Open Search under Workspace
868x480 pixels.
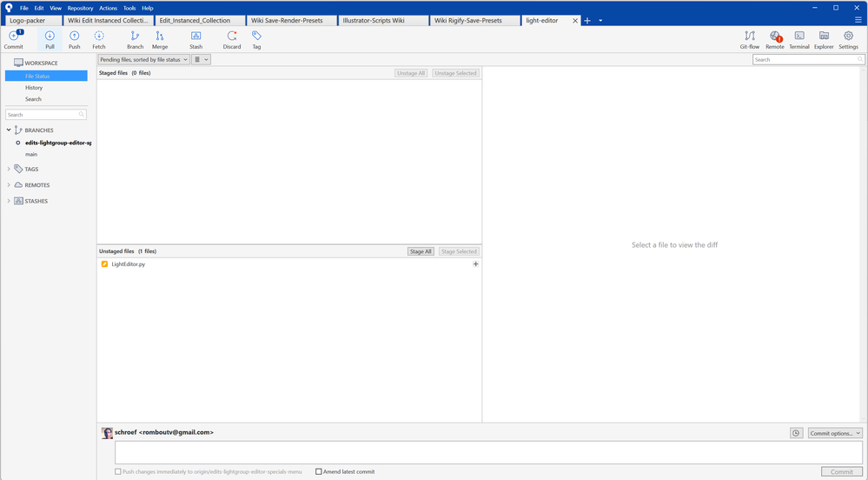click(x=33, y=98)
